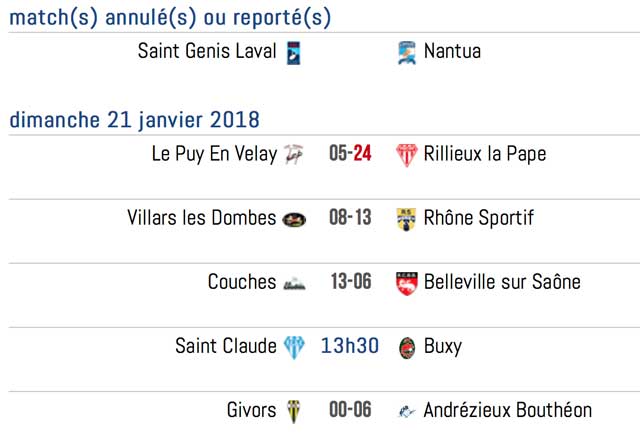Click the Le Puy En Velay logo
640x444 pixels.
(294, 154)
